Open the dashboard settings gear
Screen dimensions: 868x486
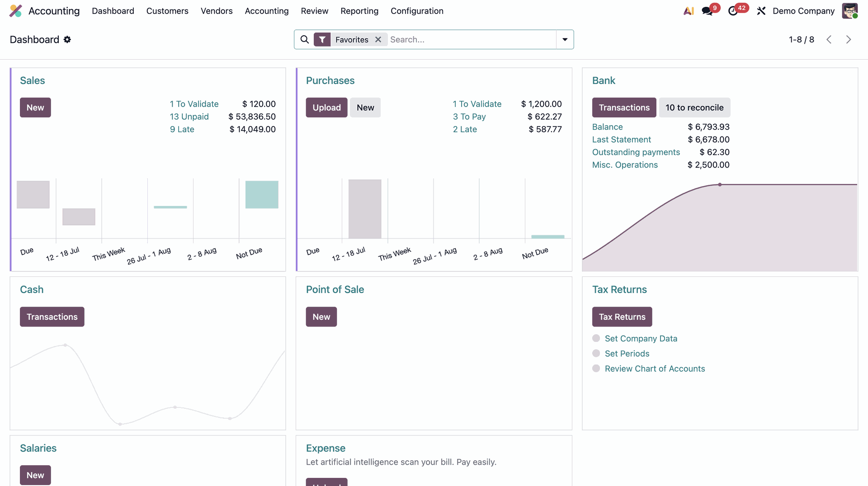coord(67,40)
